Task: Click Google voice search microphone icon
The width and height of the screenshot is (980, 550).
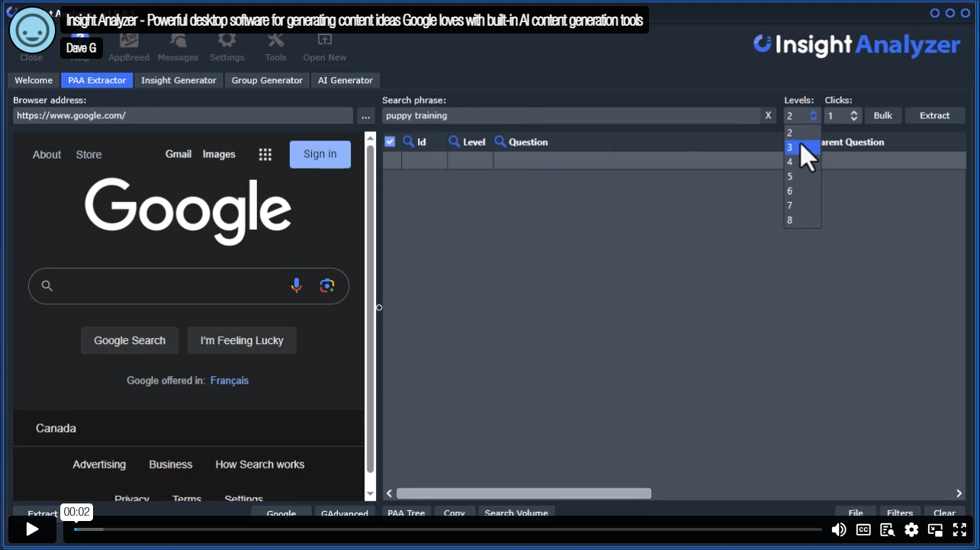Action: (x=297, y=286)
